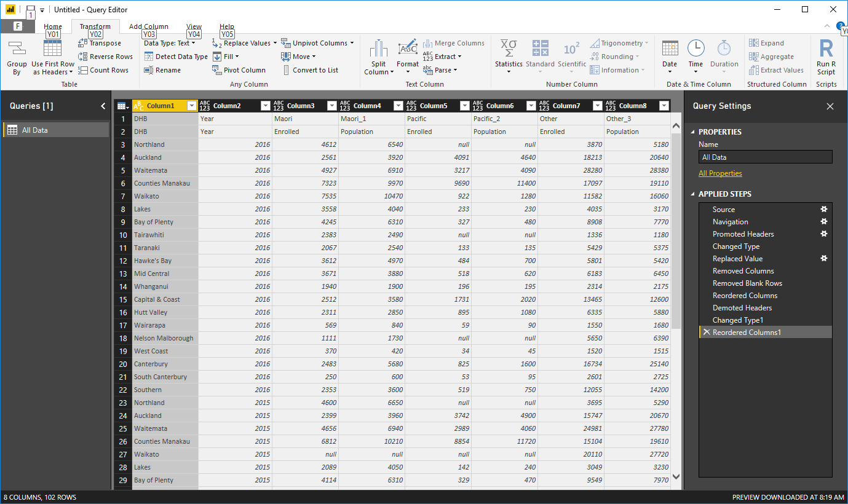Select the All Data query
Screen dimensions: 848x504
tap(56, 130)
